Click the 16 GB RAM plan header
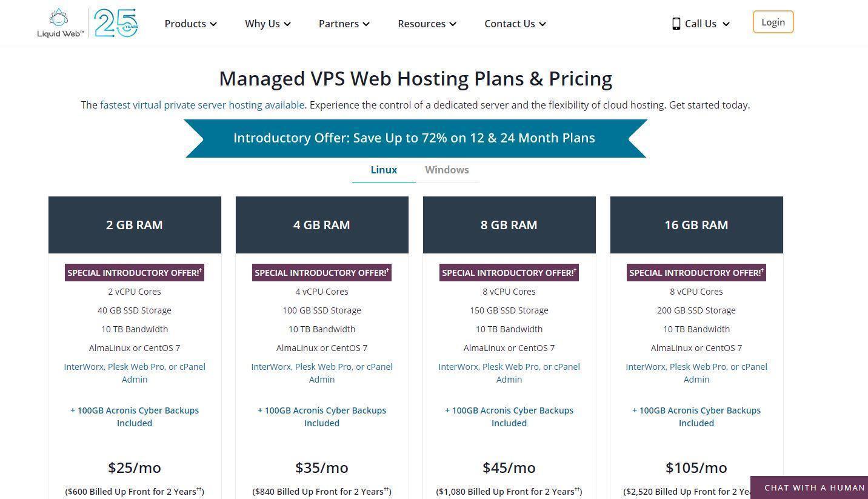 (x=696, y=224)
